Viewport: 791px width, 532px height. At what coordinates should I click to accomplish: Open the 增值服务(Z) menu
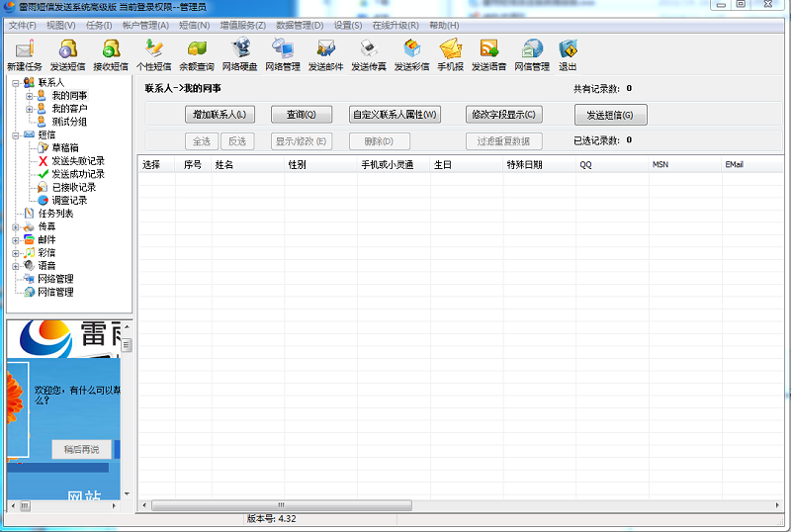pos(242,26)
